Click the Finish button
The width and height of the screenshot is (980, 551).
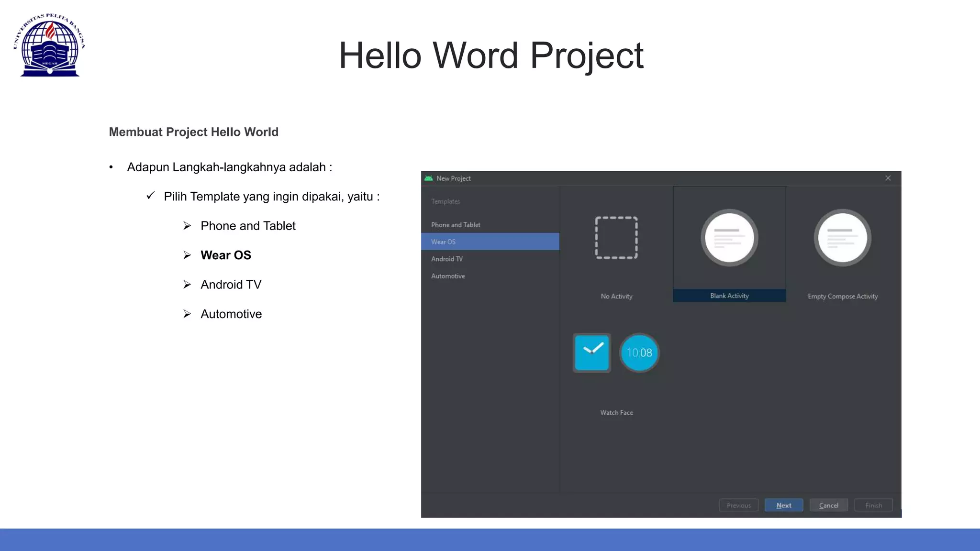[x=873, y=505]
